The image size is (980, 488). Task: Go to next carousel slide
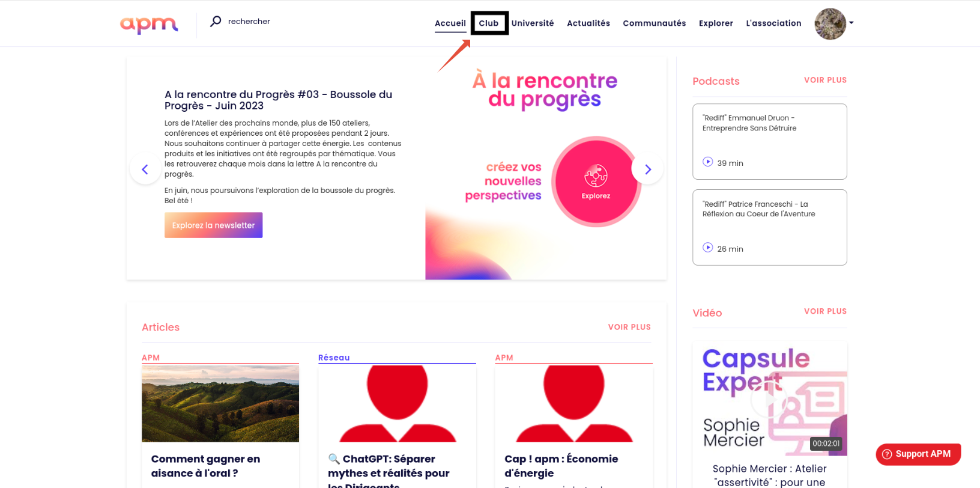coord(647,169)
